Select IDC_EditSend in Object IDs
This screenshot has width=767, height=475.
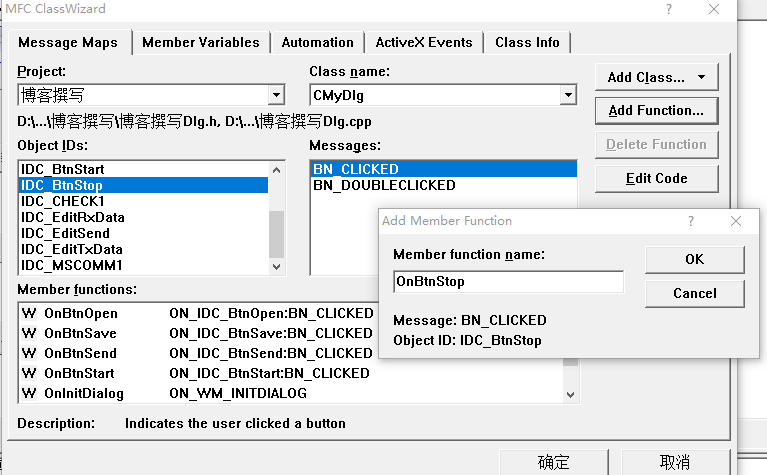(144, 233)
